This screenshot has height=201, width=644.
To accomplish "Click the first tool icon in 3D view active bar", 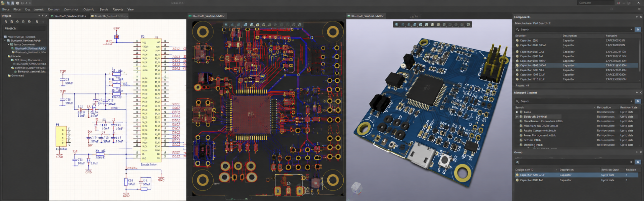I will click(x=397, y=24).
